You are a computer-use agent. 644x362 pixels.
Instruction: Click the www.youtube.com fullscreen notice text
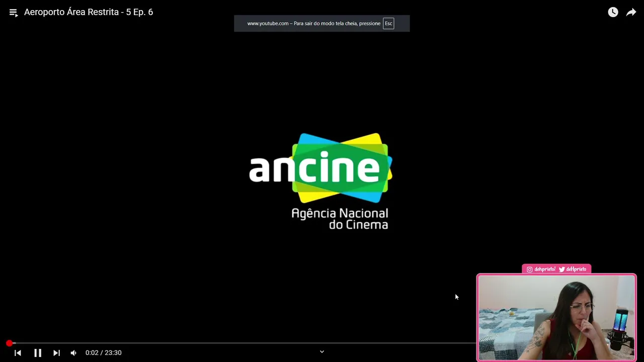[x=313, y=24]
